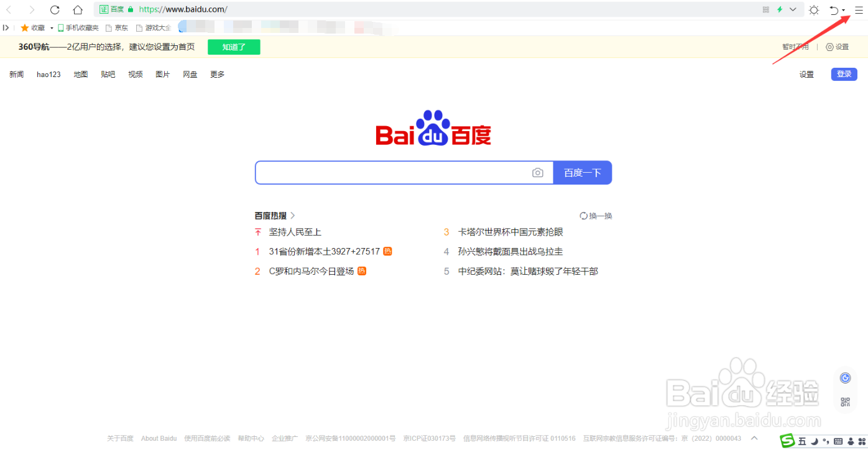Click the 百度一下 search button
Screen dimensions: 868x450
(583, 173)
